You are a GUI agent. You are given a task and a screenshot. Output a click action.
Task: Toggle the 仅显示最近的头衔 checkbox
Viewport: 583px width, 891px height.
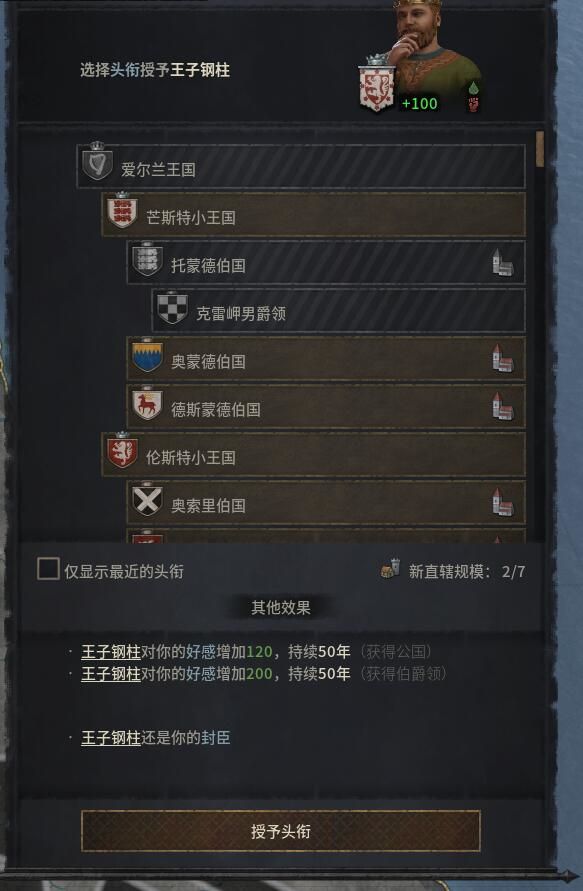48,569
